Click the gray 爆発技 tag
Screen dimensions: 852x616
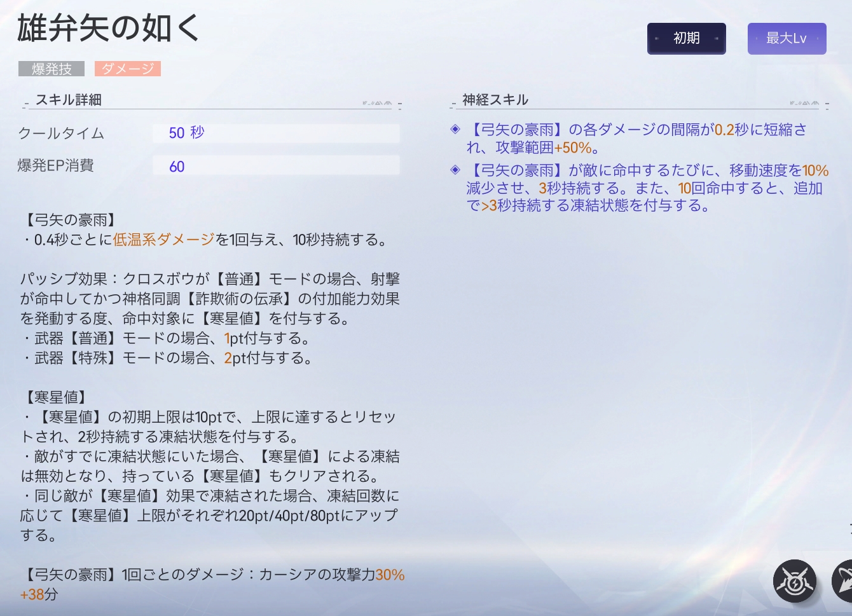[x=52, y=69]
